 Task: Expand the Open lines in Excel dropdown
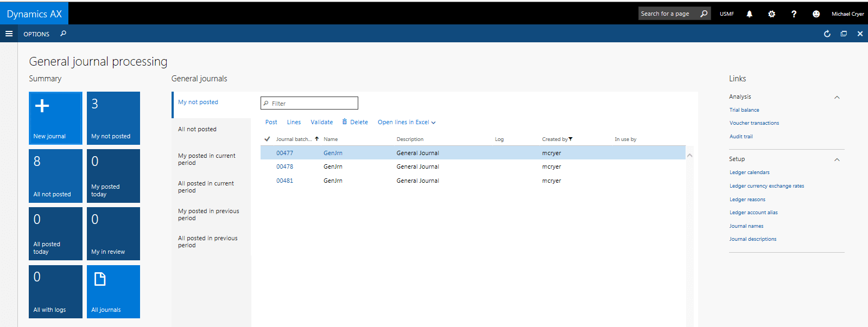pyautogui.click(x=407, y=123)
